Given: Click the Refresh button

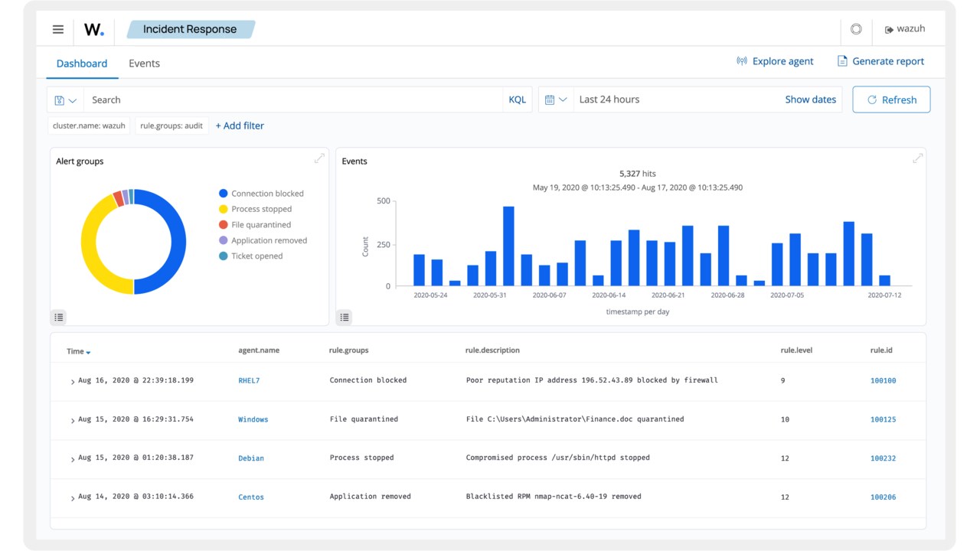Looking at the screenshot, I should [891, 99].
